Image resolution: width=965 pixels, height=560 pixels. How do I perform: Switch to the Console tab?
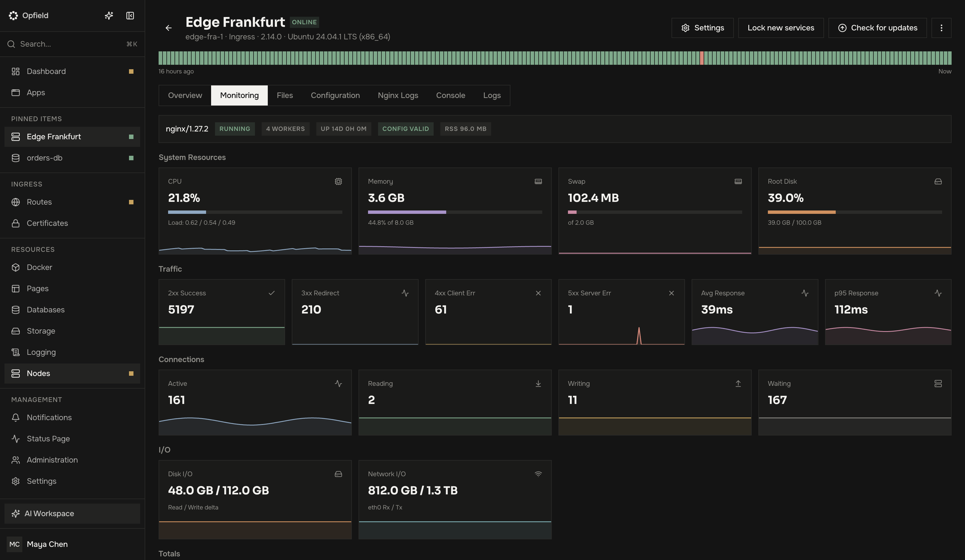click(x=450, y=95)
